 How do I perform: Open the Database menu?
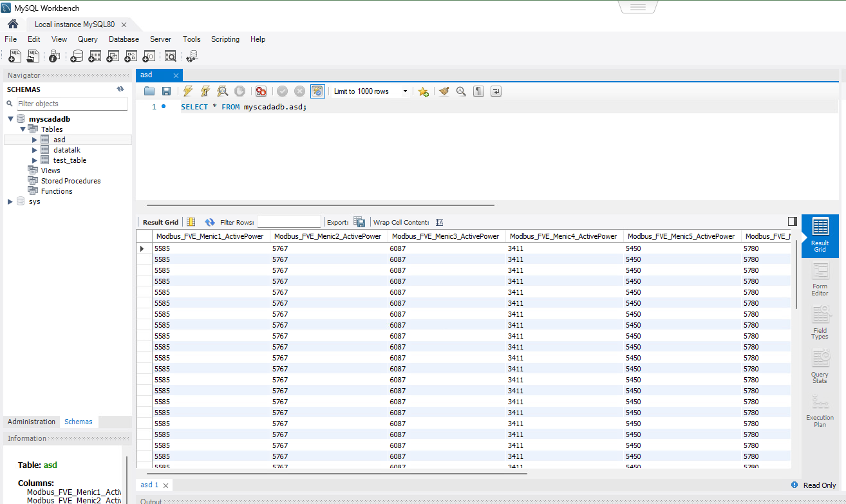click(124, 39)
